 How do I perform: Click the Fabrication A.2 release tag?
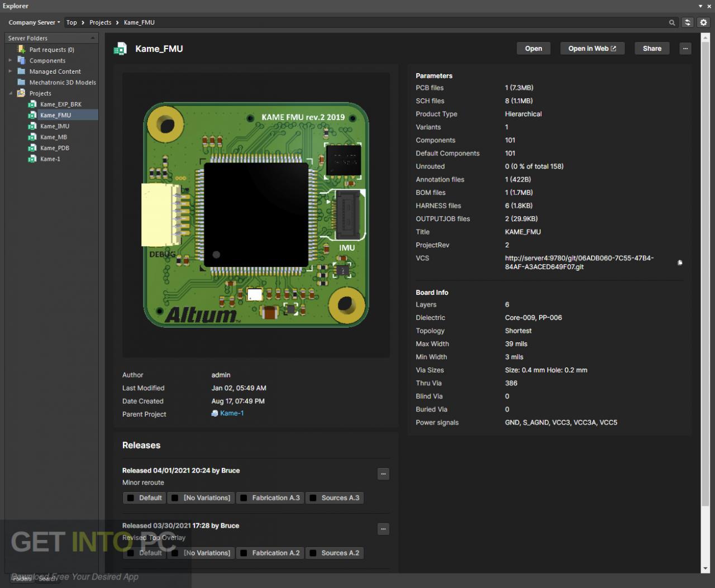(x=270, y=553)
